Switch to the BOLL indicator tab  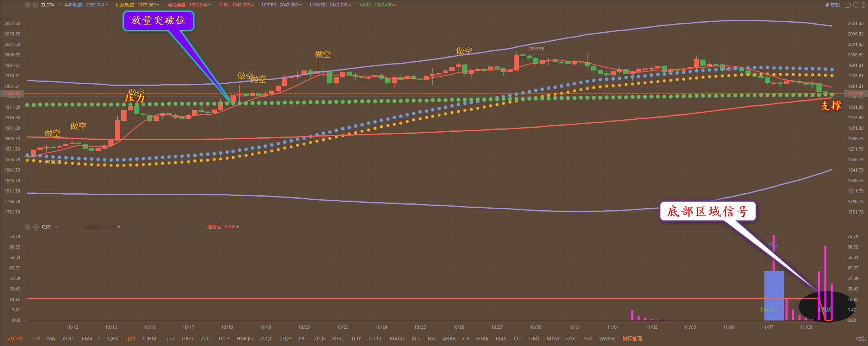coord(69,339)
